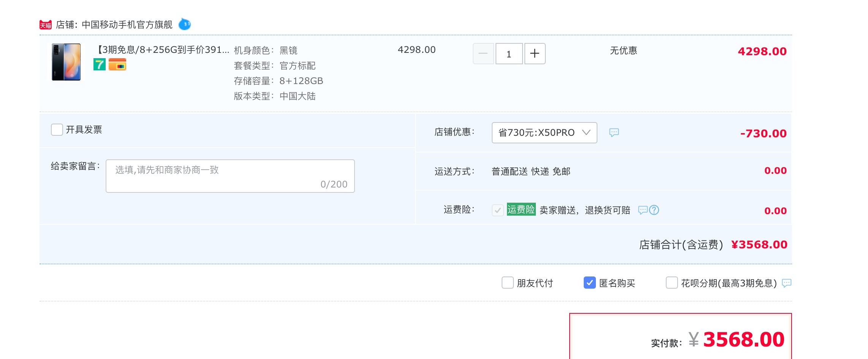Open the 省730元:X50PRO store discount dropdown
The image size is (868, 359).
544,133
